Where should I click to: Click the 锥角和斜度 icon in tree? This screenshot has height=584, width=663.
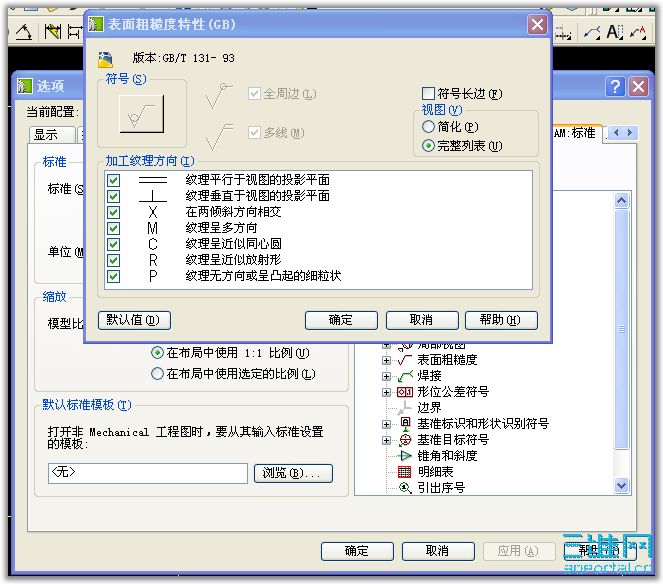[x=405, y=456]
